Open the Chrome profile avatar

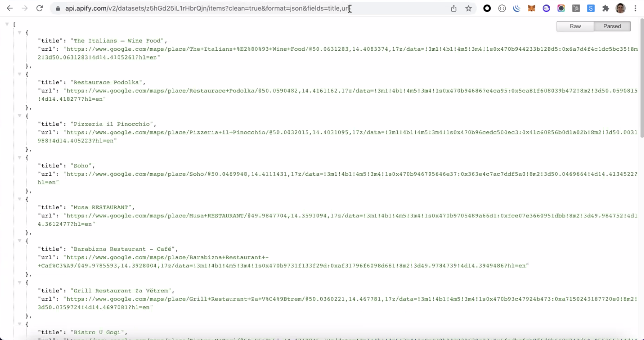pyautogui.click(x=620, y=9)
